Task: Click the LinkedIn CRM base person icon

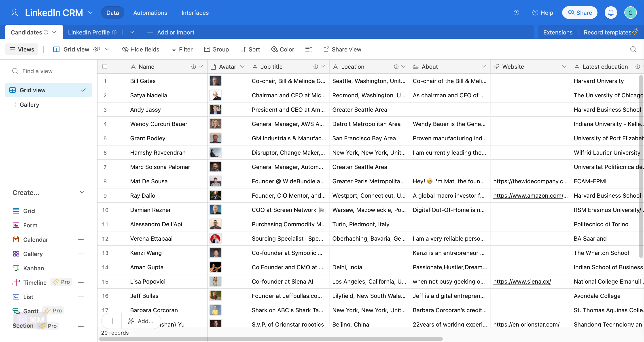Action: click(x=14, y=13)
